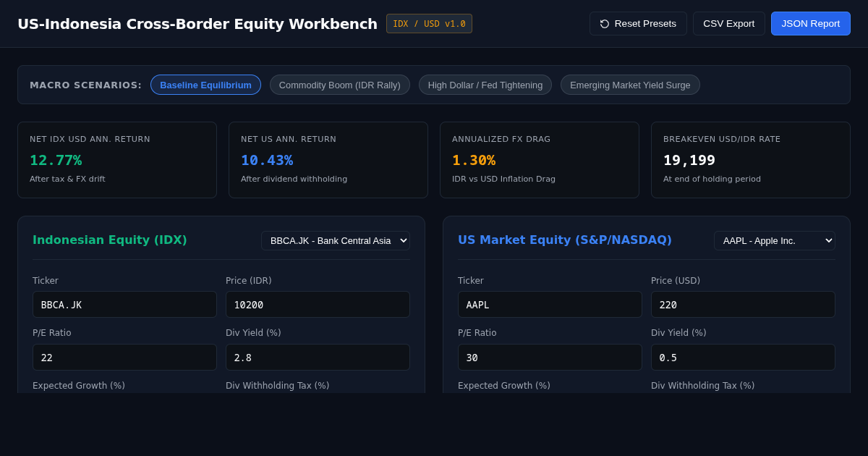Viewport: 868px width, 456px height.
Task: Click the 12.77% Net IDX USD return value
Action: coord(56,160)
